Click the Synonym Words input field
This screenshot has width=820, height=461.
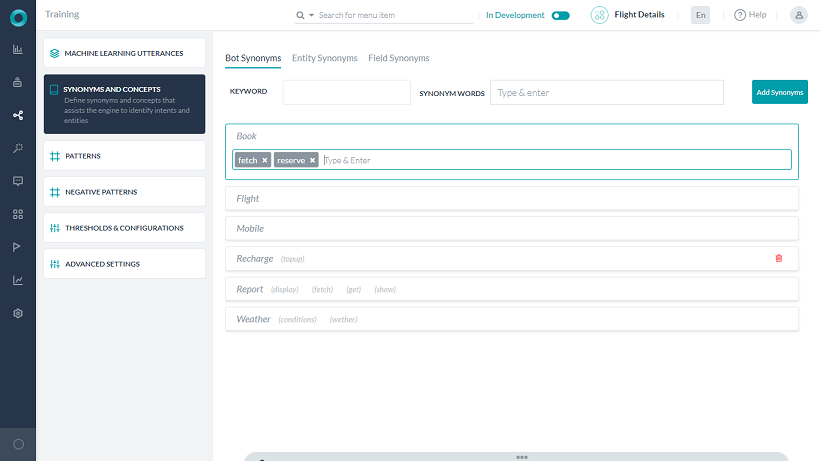point(607,92)
